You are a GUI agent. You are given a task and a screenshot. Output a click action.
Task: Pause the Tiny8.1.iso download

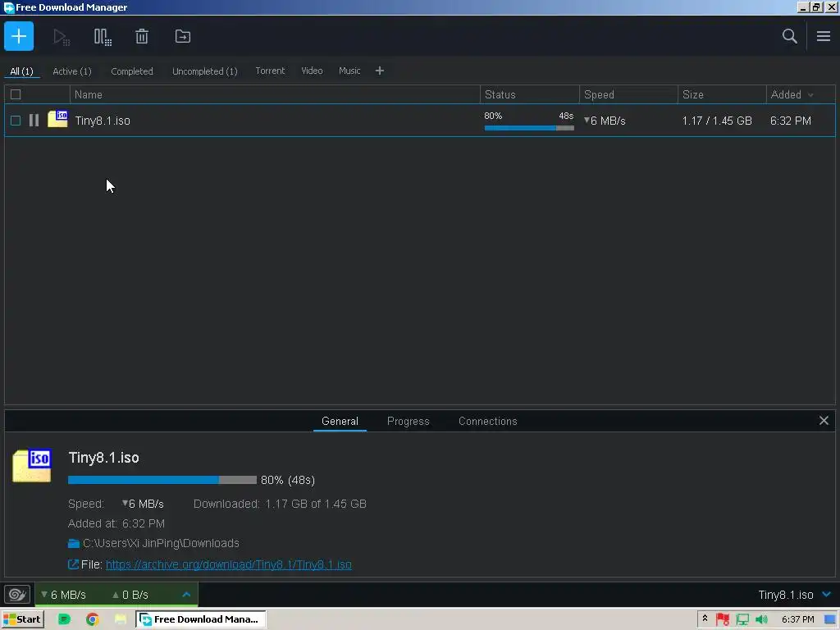tap(34, 121)
